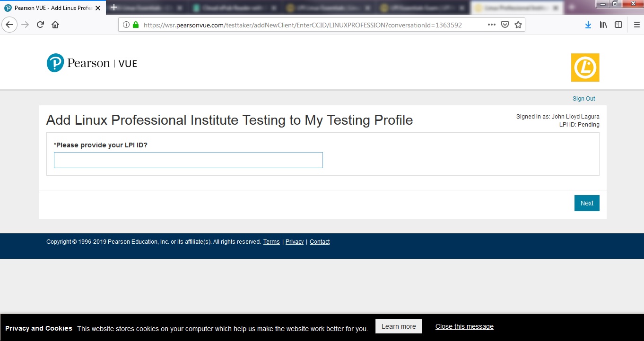644x341 pixels.
Task: Reload the current Pearson VUE page
Action: 40,25
